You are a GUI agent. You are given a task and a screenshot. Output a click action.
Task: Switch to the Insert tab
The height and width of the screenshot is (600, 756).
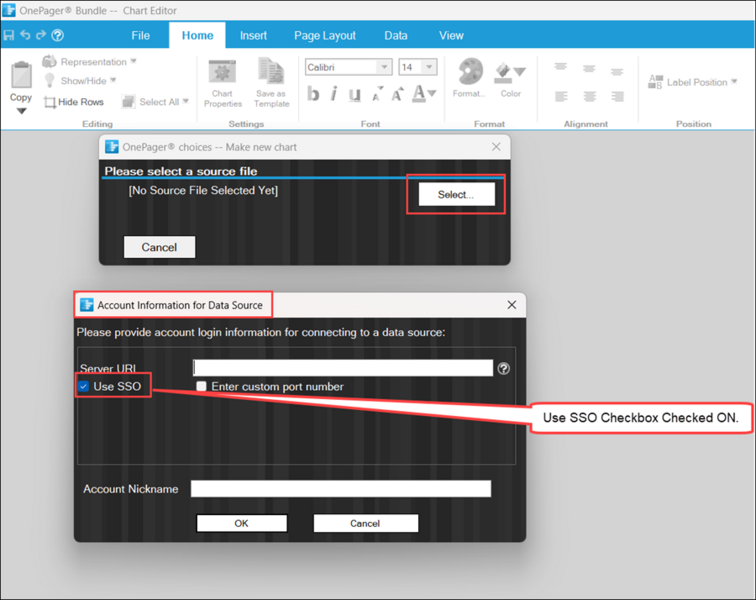point(253,35)
